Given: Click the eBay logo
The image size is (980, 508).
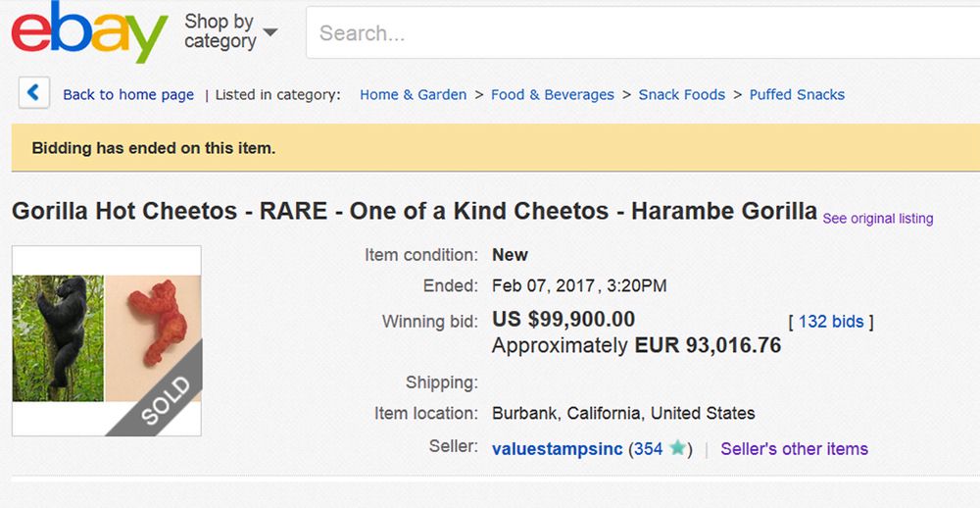Looking at the screenshot, I should point(89,32).
